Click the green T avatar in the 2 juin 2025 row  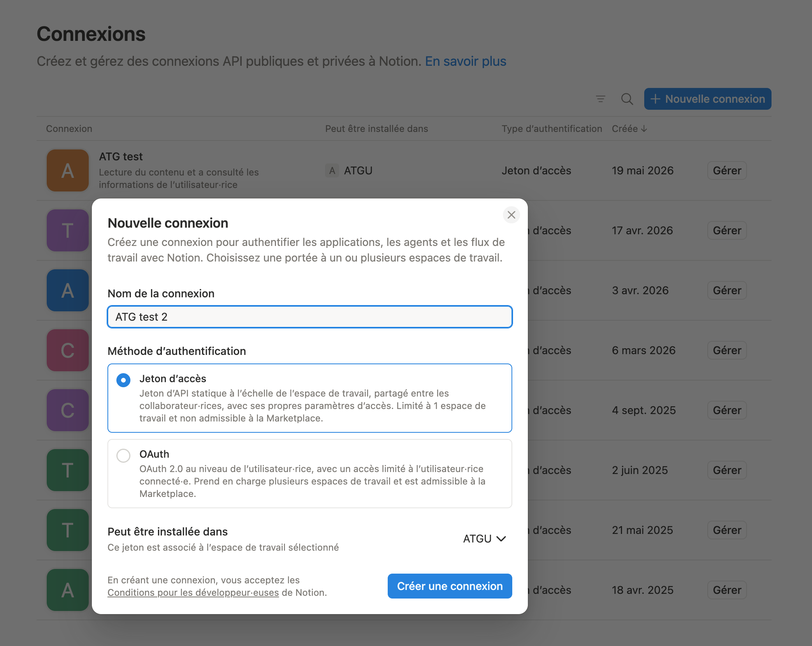(68, 470)
